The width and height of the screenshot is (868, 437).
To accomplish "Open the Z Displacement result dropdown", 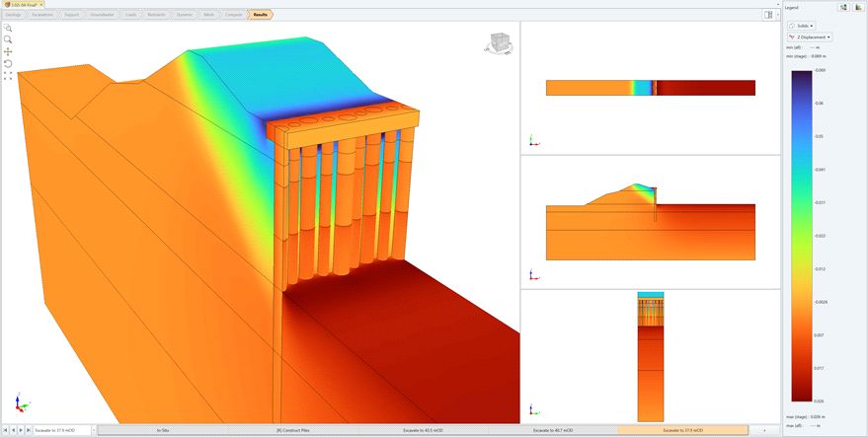I will coord(809,37).
